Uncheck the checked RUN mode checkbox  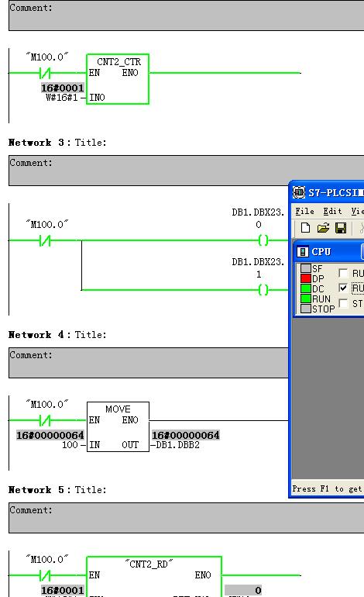[x=343, y=288]
